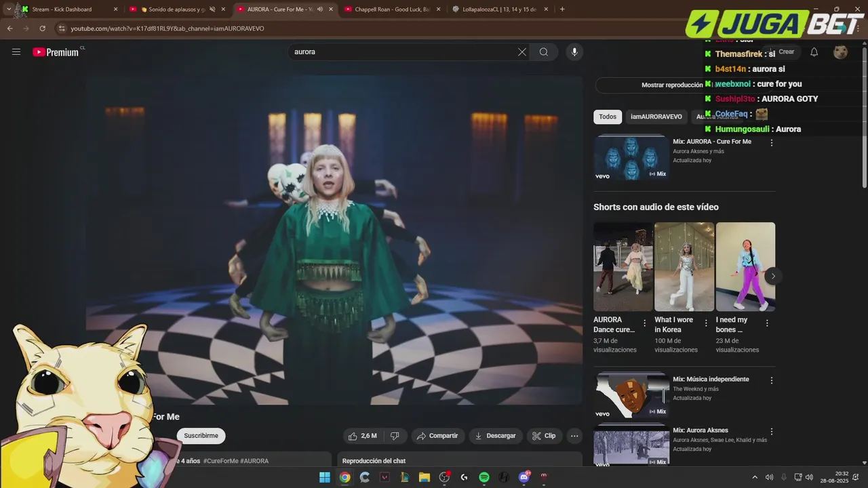Open OBS Studio from the taskbar
The image size is (868, 488).
(444, 477)
